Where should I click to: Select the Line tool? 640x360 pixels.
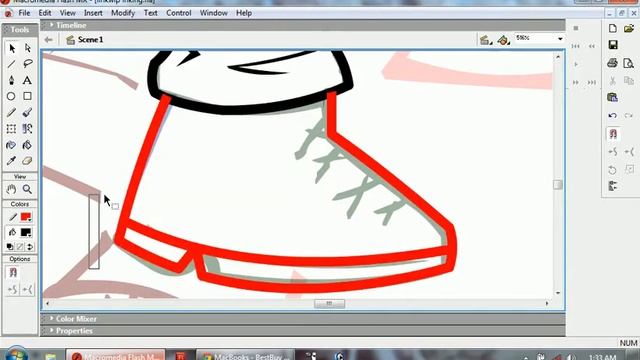coord(11,64)
